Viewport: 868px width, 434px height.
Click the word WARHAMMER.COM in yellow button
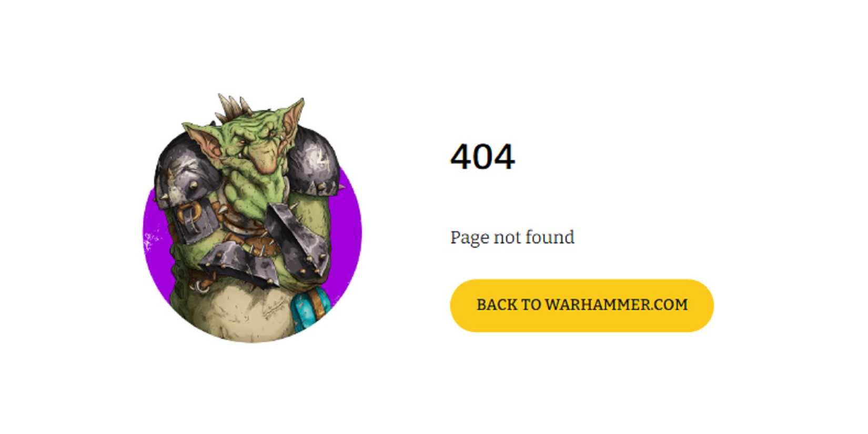point(616,305)
